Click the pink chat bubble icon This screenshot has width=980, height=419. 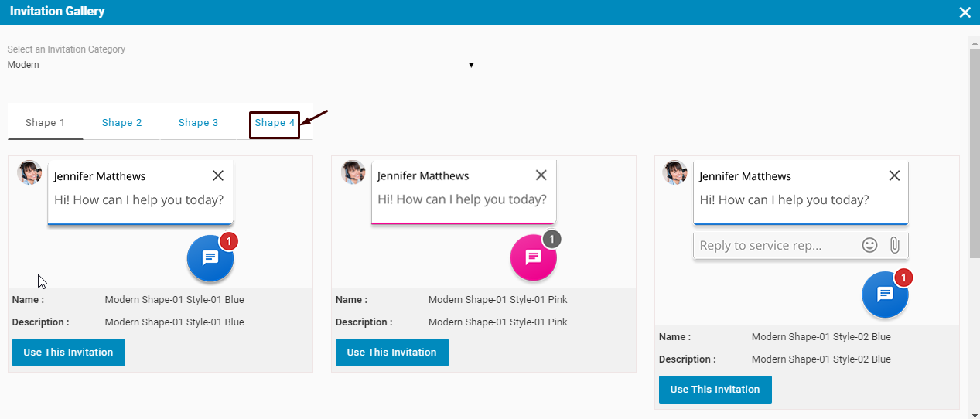tap(533, 257)
